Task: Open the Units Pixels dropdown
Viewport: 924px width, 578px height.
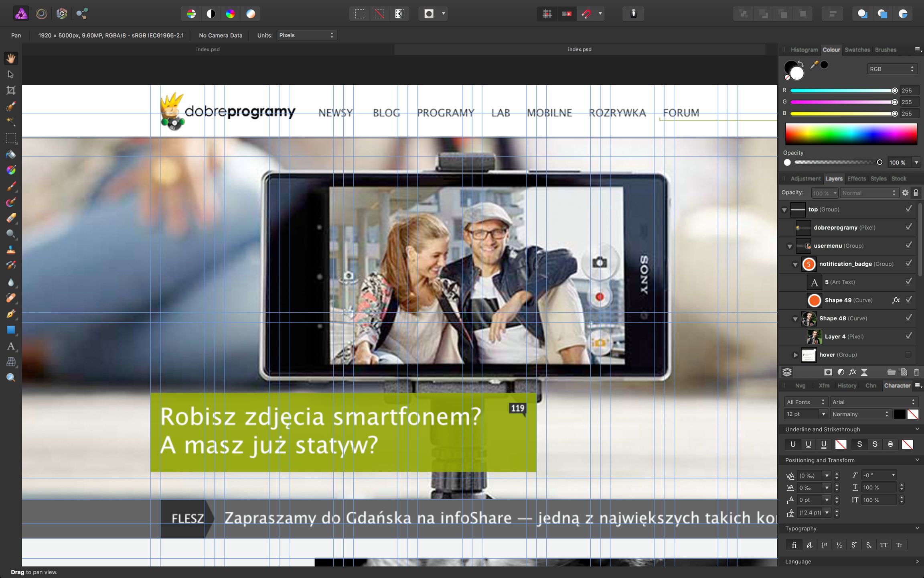Action: pyautogui.click(x=306, y=35)
